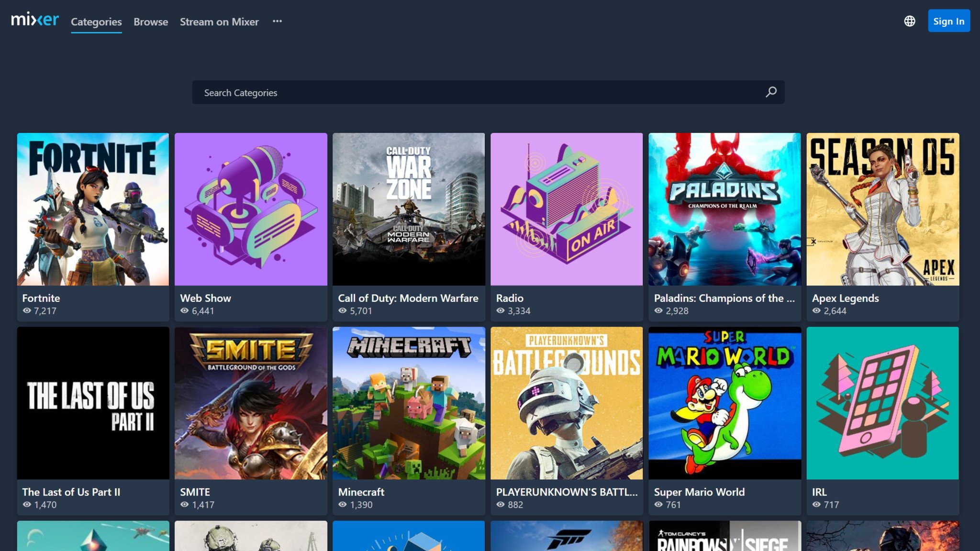Open the Paladins cover thumbnail
The image size is (980, 551).
[x=724, y=209]
